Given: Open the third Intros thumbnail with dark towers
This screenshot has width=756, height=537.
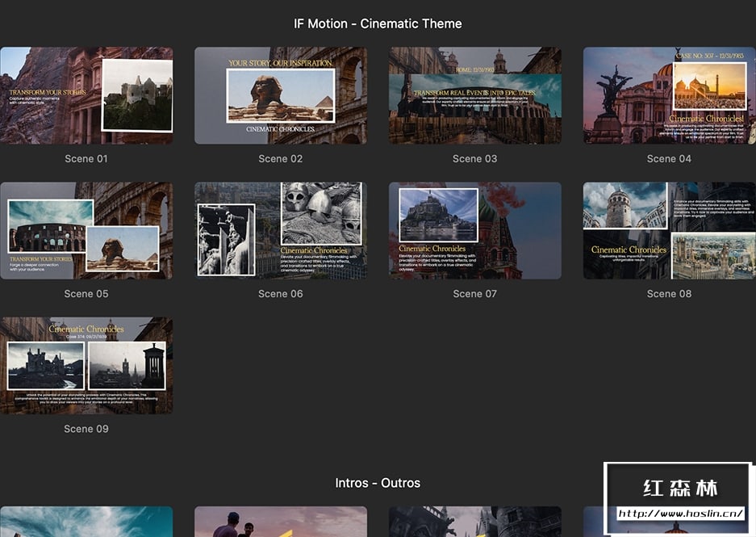Looking at the screenshot, I should click(474, 522).
